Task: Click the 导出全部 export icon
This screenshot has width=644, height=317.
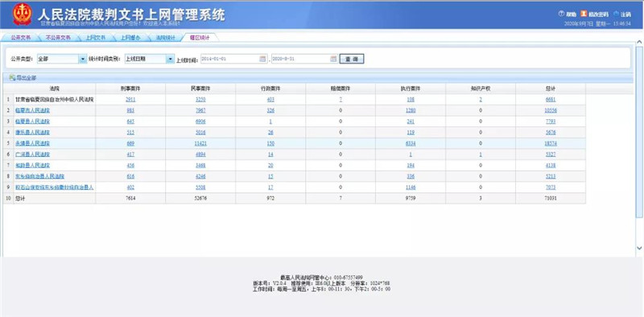Action: (x=12, y=77)
